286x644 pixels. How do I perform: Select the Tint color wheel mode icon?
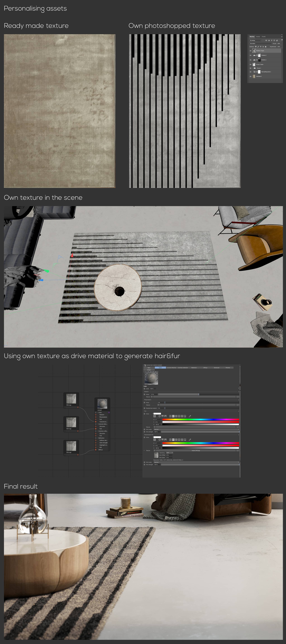[160, 416]
